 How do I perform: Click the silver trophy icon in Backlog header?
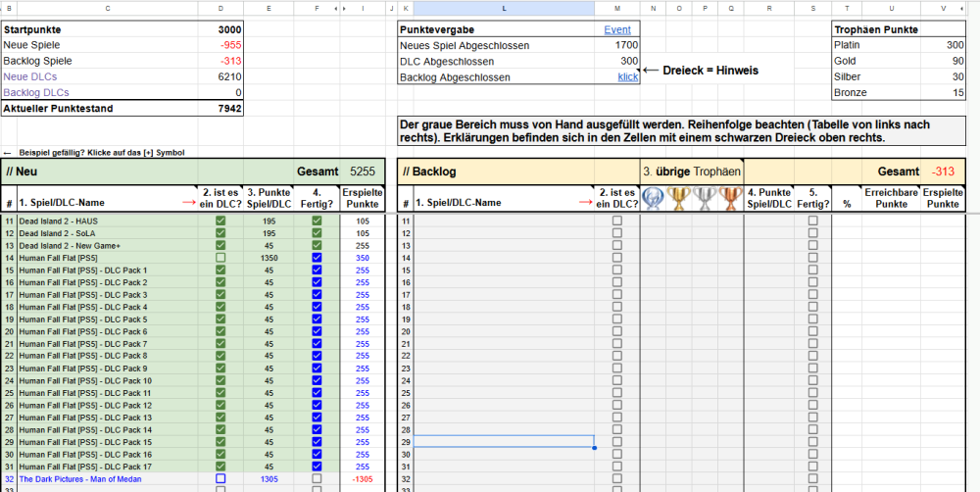pos(705,198)
